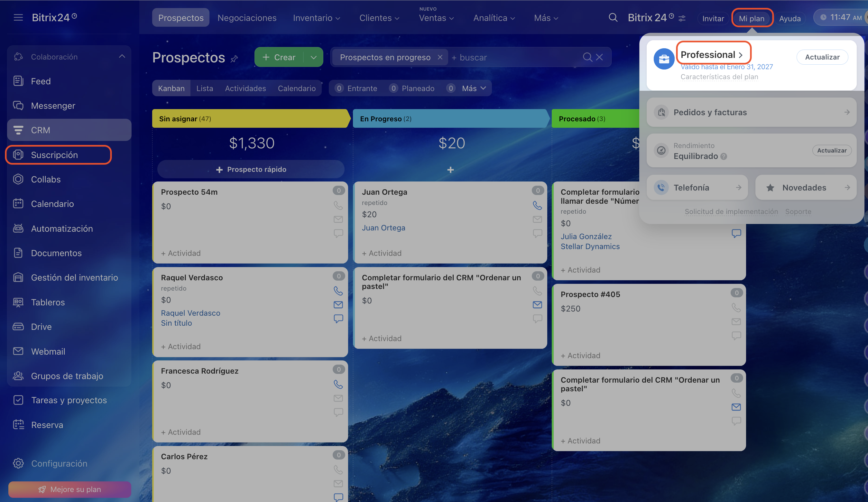
Task: Open the hamburger menu icon
Action: coord(18,18)
